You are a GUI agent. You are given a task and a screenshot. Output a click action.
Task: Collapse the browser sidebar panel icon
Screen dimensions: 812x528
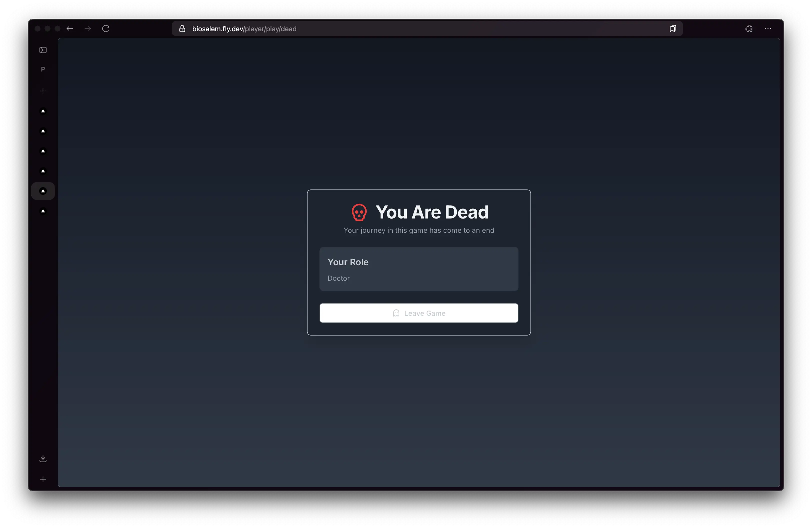[x=43, y=50]
